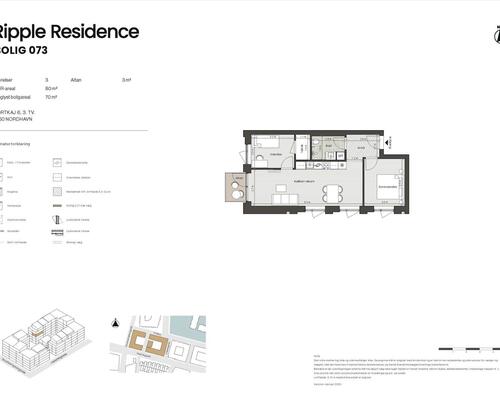This screenshot has width=500, height=400.
Task: Select the legend square icon with circle symbol
Action: pos(57,163)
